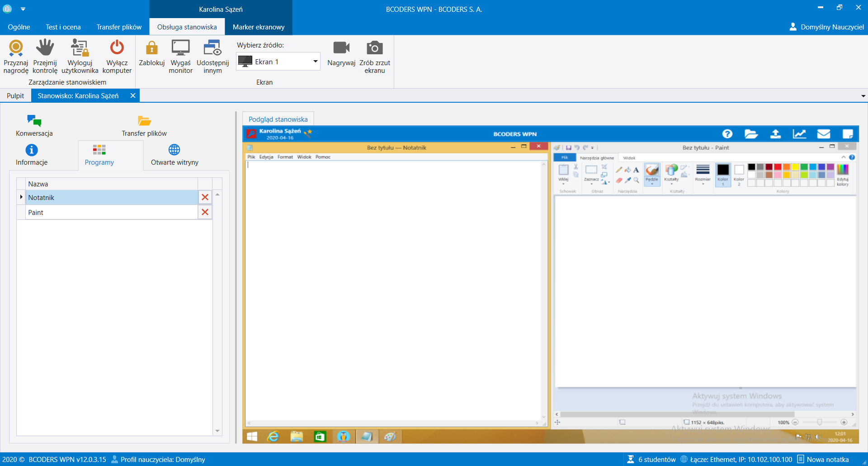Image resolution: width=868 pixels, height=466 pixels.
Task: Open Transfer plików ribbon tab
Action: click(x=119, y=27)
